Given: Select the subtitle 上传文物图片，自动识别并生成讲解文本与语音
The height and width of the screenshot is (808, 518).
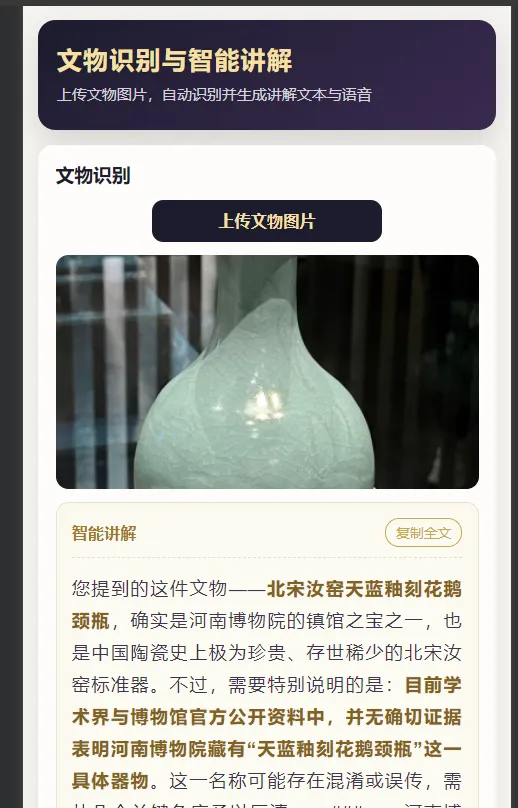Looking at the screenshot, I should [214, 95].
